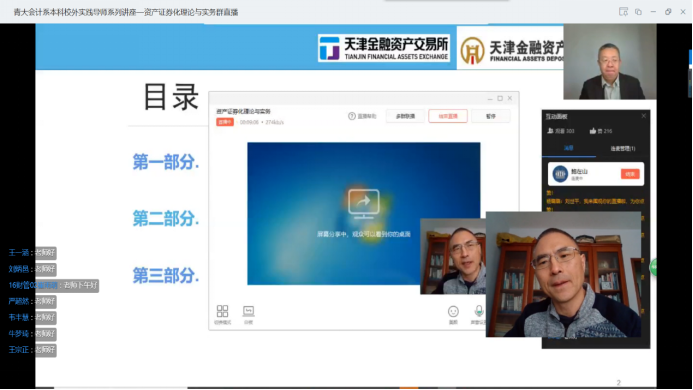Click the red live status badge
The width and height of the screenshot is (693, 390).
click(x=225, y=122)
